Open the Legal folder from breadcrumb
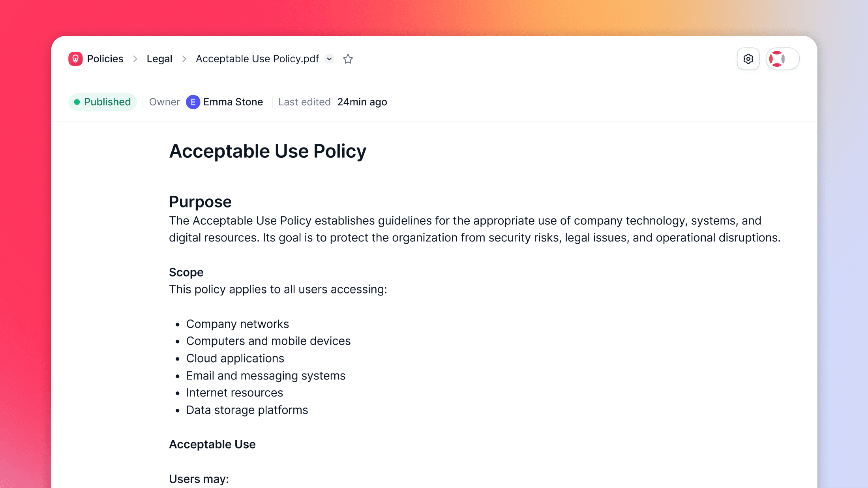The width and height of the screenshot is (868, 488). point(159,58)
